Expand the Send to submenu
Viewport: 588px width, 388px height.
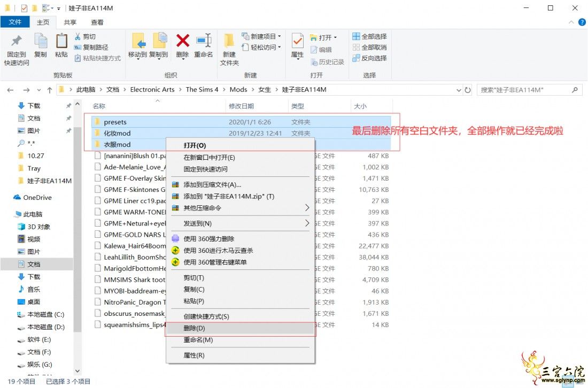pyautogui.click(x=307, y=223)
